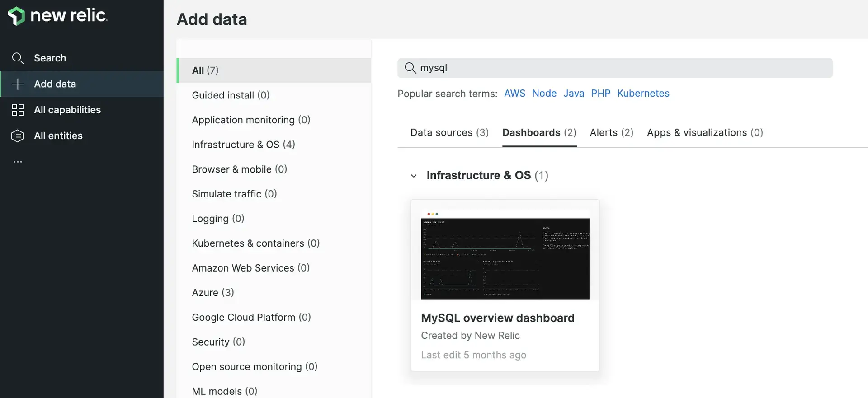Open the MySQL overview dashboard thumbnail
Viewport: 868px width, 398px height.
pyautogui.click(x=505, y=254)
